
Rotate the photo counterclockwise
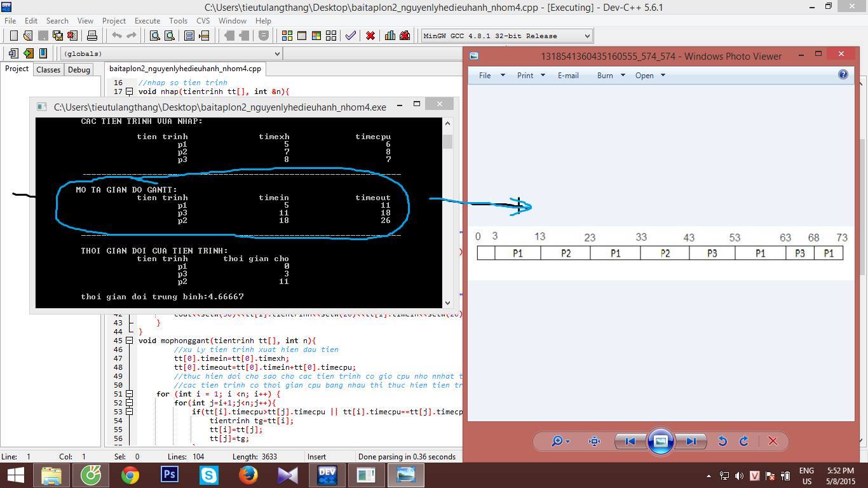click(x=722, y=441)
